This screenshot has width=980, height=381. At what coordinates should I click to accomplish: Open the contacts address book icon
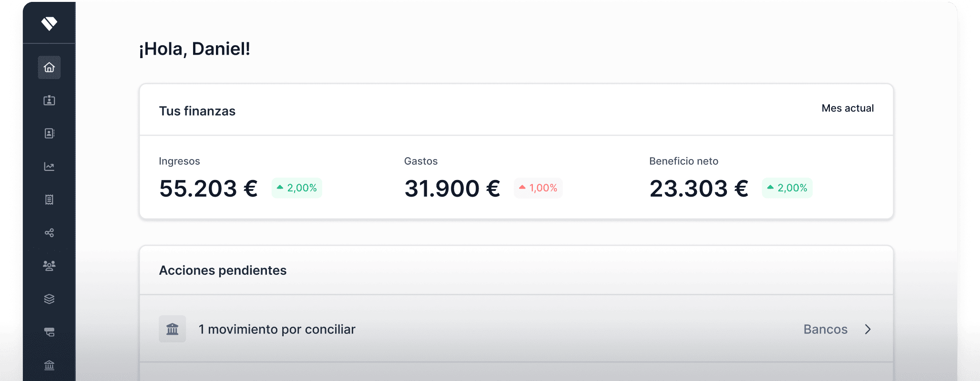pos(49,133)
